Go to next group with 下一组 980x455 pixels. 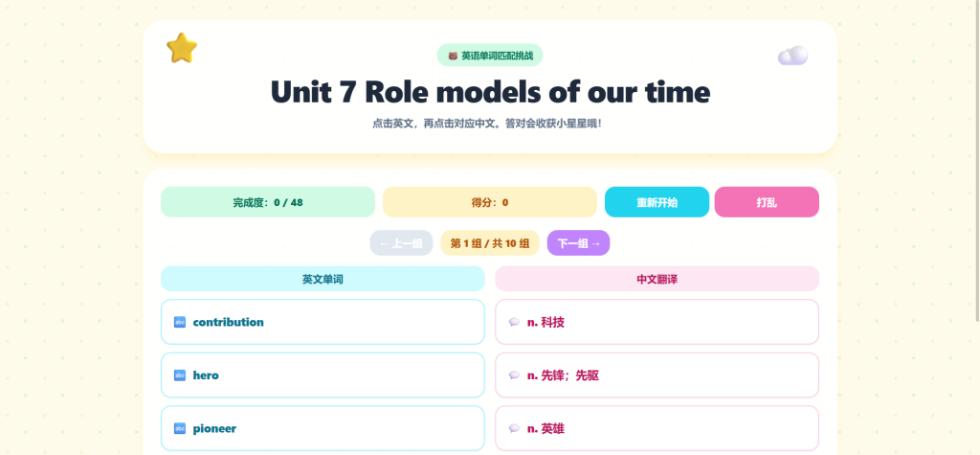coord(578,243)
